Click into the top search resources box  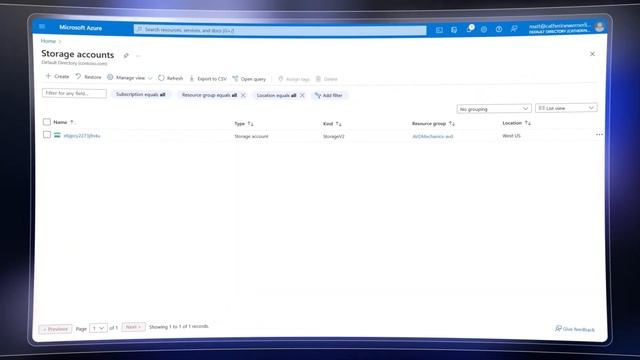[x=280, y=30]
